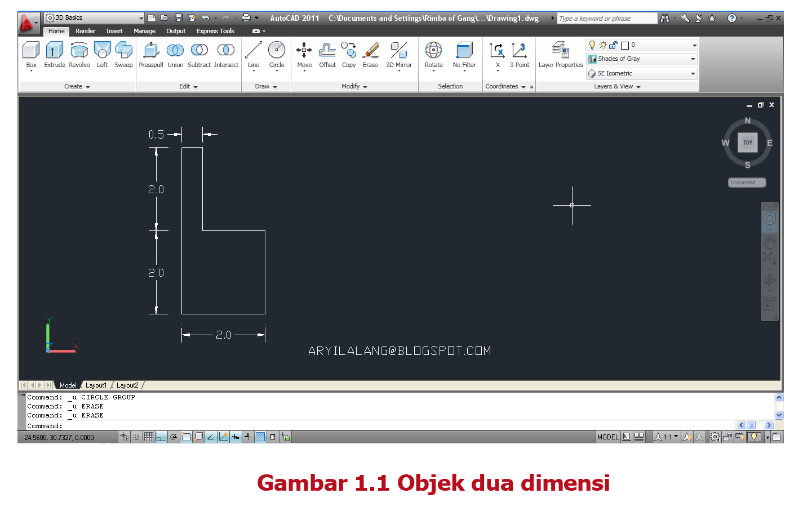Turn off the layer lightbulb visibility

coord(592,45)
